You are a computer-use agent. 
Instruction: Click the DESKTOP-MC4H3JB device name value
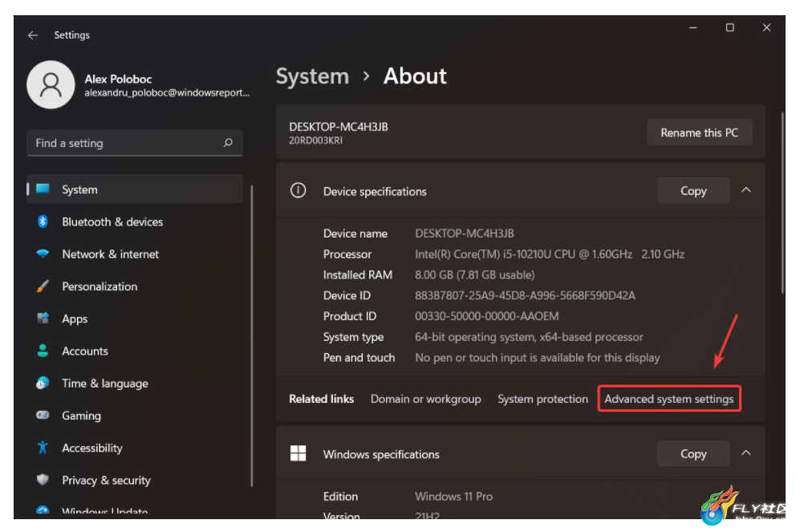pos(465,233)
